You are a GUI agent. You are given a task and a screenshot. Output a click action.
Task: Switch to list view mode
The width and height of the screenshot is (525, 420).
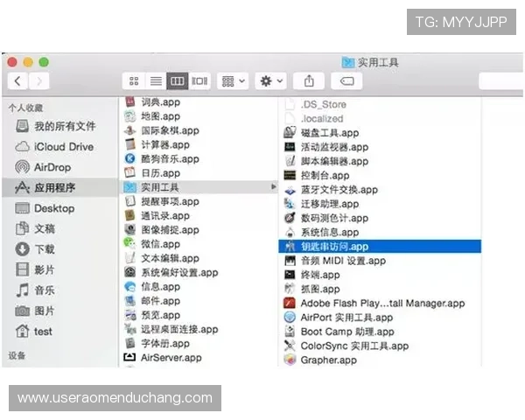tap(156, 80)
